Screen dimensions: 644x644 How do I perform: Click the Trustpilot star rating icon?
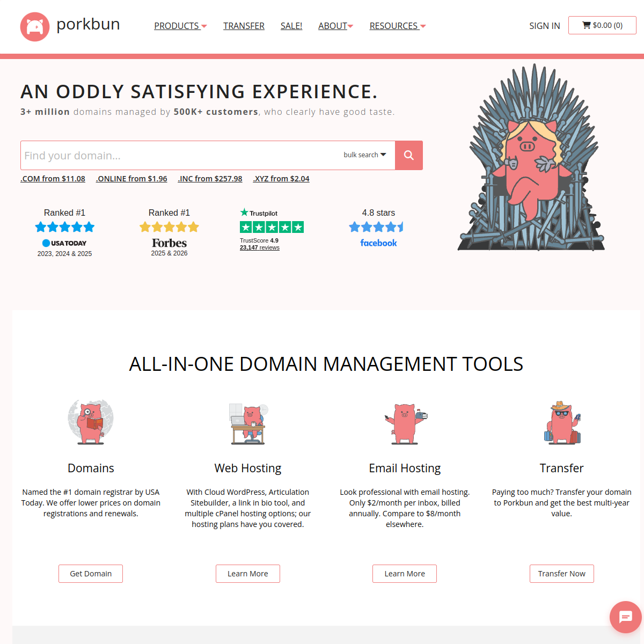coord(272,227)
